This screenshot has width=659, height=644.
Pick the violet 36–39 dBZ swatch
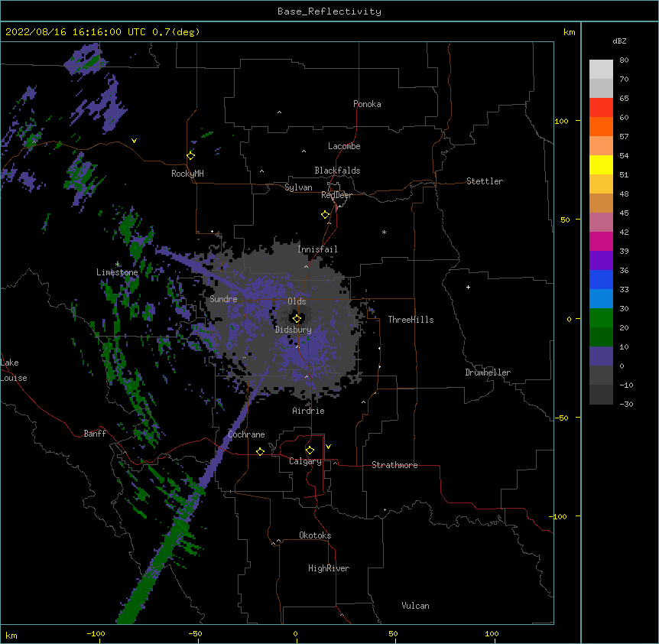[x=601, y=261]
